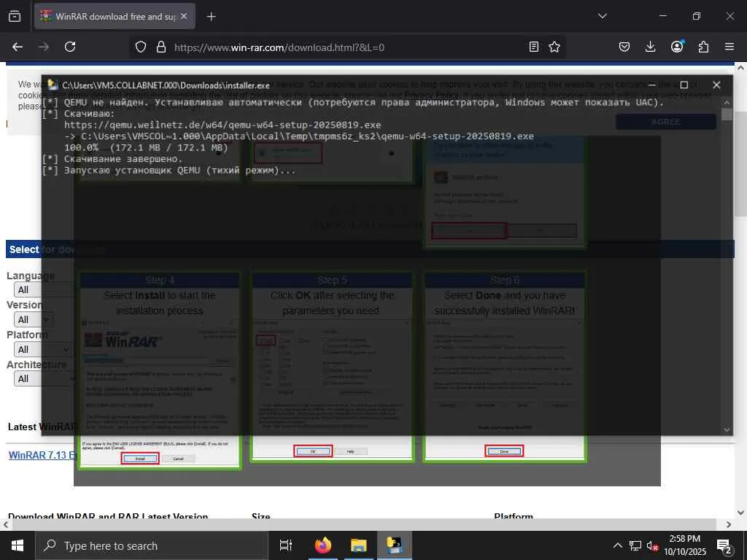
Task: Click the browser page scroll up arrow
Action: [x=741, y=68]
